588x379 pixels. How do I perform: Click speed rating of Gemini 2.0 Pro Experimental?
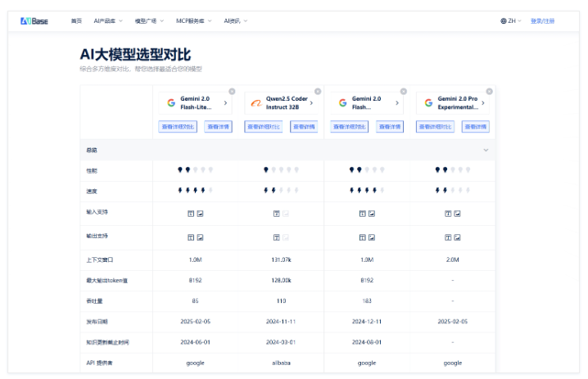click(x=453, y=191)
